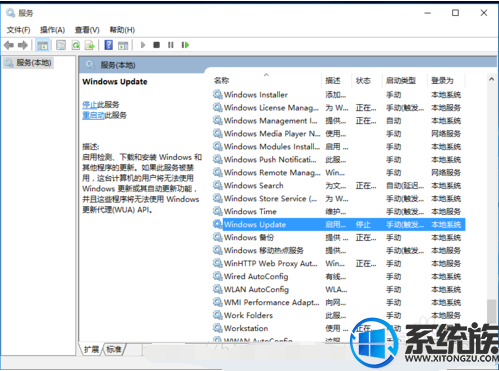Image resolution: width=499 pixels, height=371 pixels.
Task: Select the Windows Media Player N... service
Action: (272, 134)
